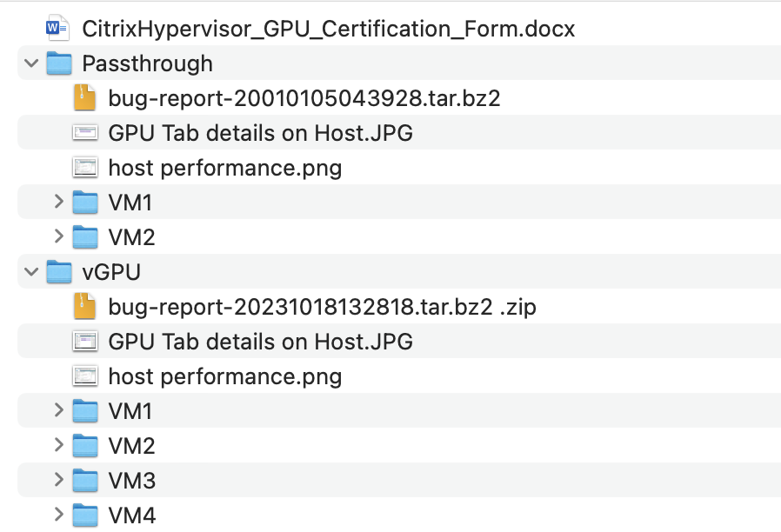Select bug-report-20231018132818.tar.bz2 .zip file name
This screenshot has height=532, width=781.
coord(322,307)
